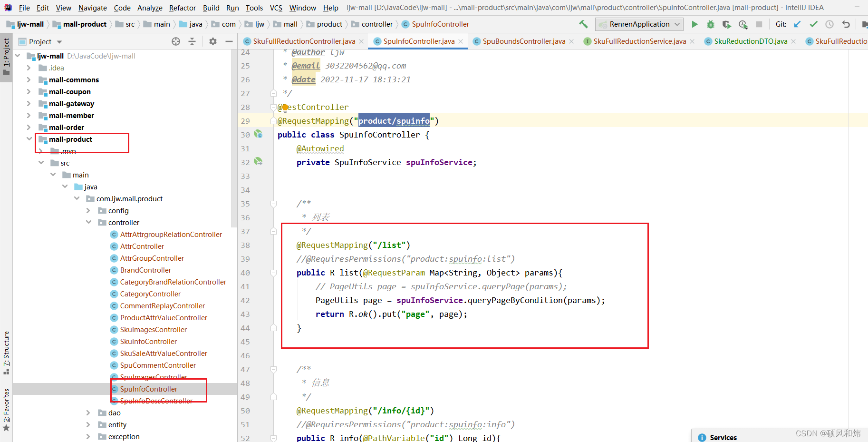Close the SkuReductionDTO.java tab
868x442 pixels.
click(793, 41)
